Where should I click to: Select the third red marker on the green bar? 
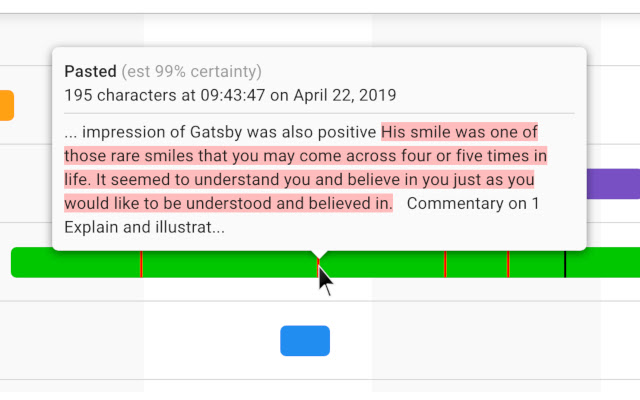pyautogui.click(x=445, y=263)
